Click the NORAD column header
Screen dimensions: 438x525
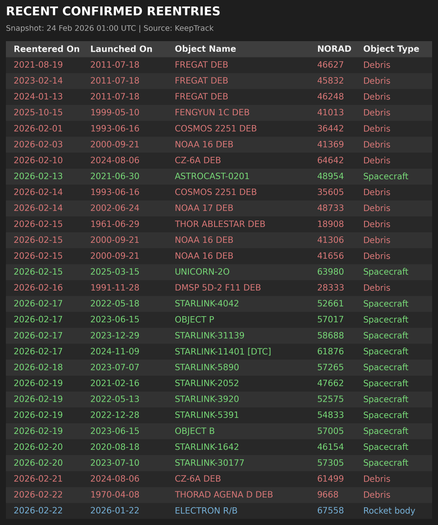[x=334, y=49]
